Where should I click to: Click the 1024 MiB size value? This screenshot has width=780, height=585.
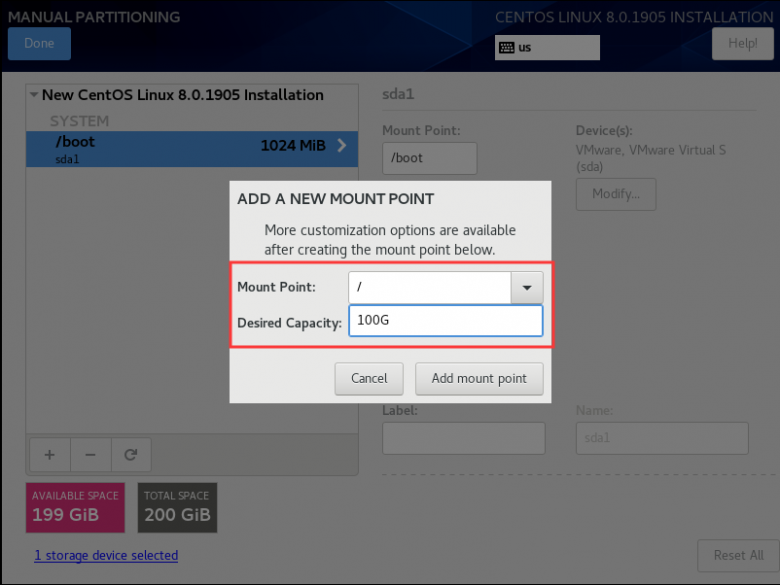point(293,145)
